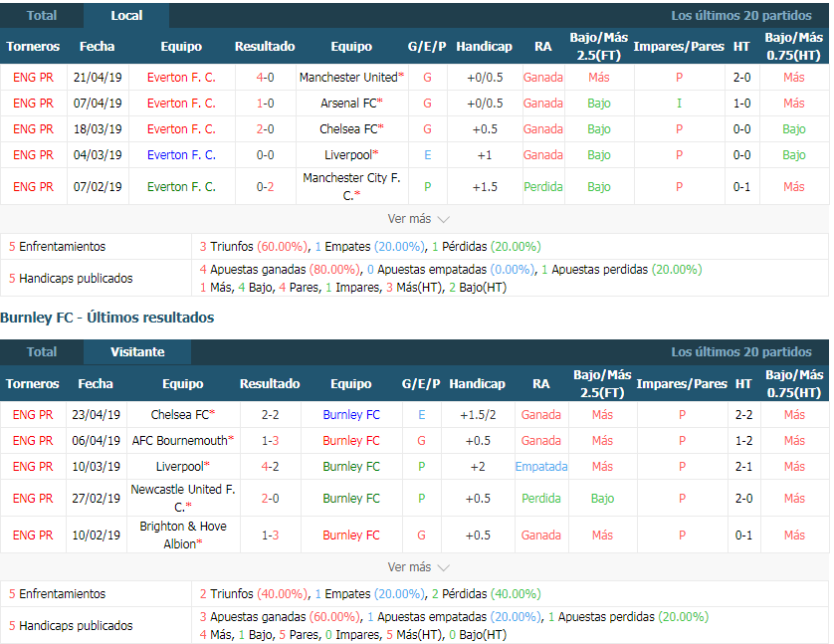Click the 4-0 result score
This screenshot has width=834, height=644.
pos(265,77)
